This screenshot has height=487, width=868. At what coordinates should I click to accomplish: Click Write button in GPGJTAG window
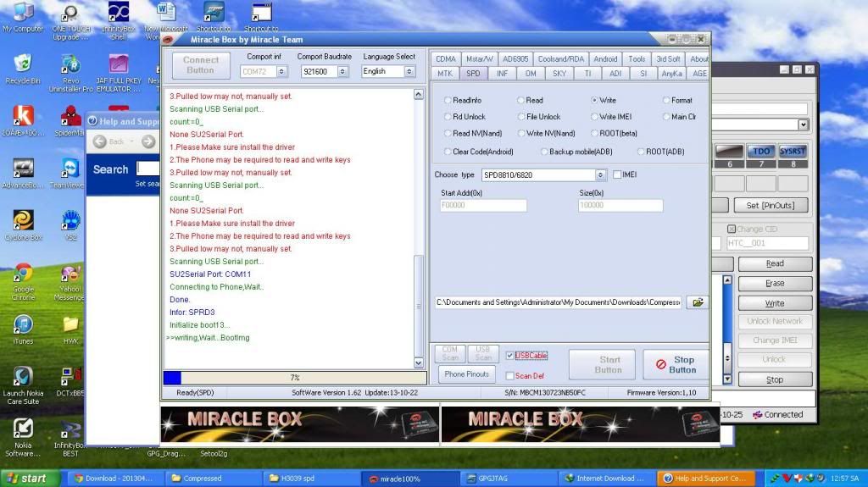click(775, 303)
